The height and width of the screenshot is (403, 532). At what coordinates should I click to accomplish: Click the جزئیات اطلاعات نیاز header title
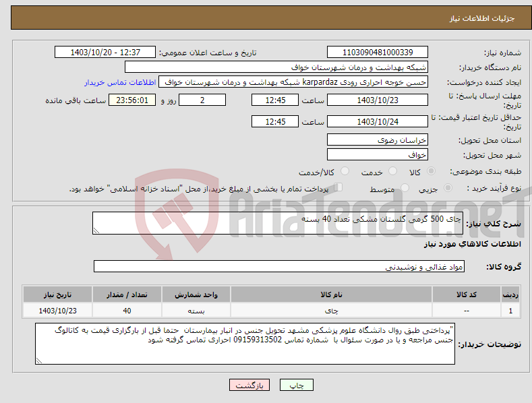pos(482,18)
